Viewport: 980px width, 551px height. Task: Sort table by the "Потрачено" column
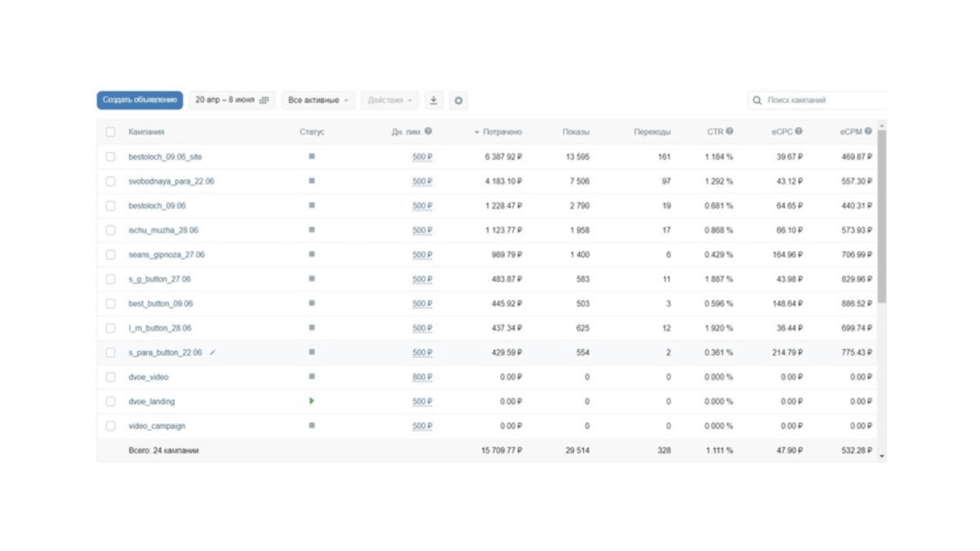pos(502,132)
